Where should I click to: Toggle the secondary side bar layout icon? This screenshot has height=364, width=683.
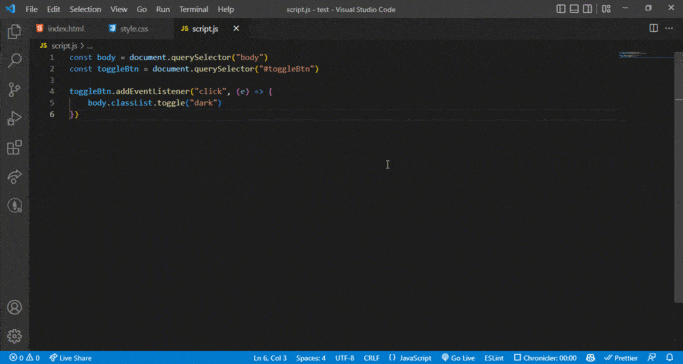pyautogui.click(x=588, y=9)
